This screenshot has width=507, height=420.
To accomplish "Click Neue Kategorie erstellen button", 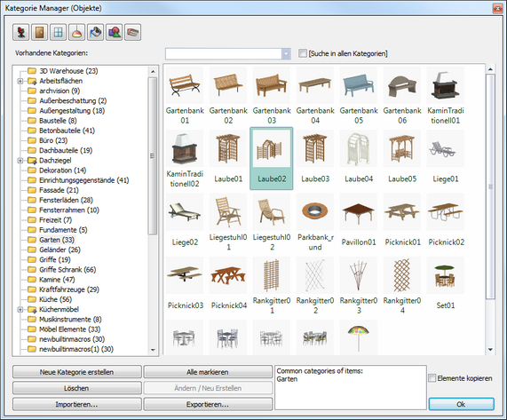I will [77, 372].
